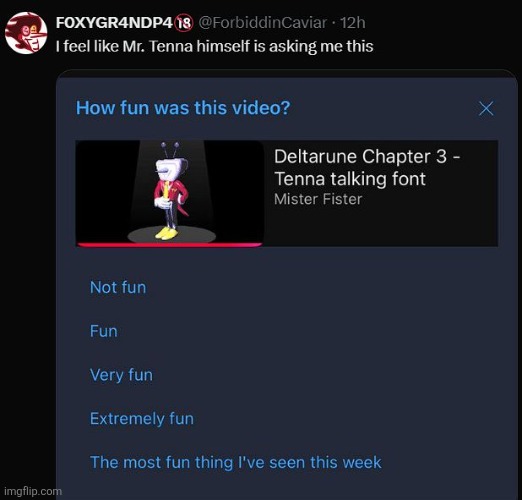This screenshot has height=500, width=522.
Task: Close the 'How fun was this video?' survey
Action: point(486,108)
